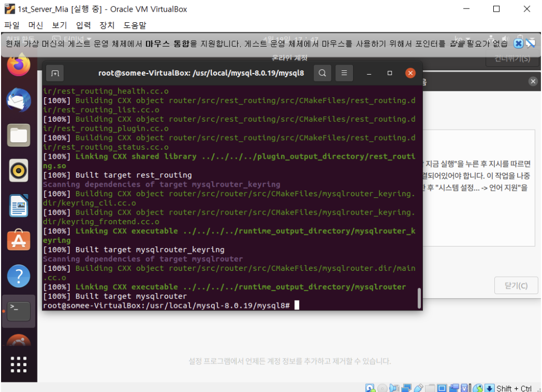Screen dimensions: 542x392
Task: Start Rhythmbox music player from the dock
Action: pyautogui.click(x=19, y=170)
